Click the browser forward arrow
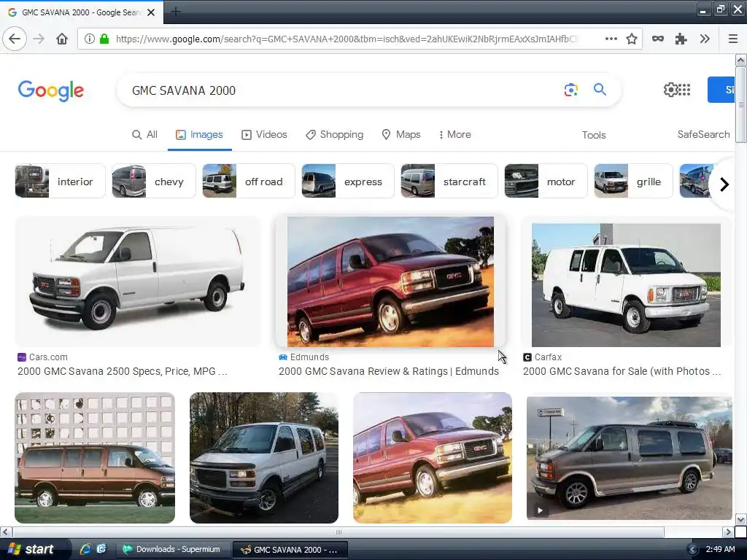Viewport: 747px width, 560px height. tap(39, 39)
